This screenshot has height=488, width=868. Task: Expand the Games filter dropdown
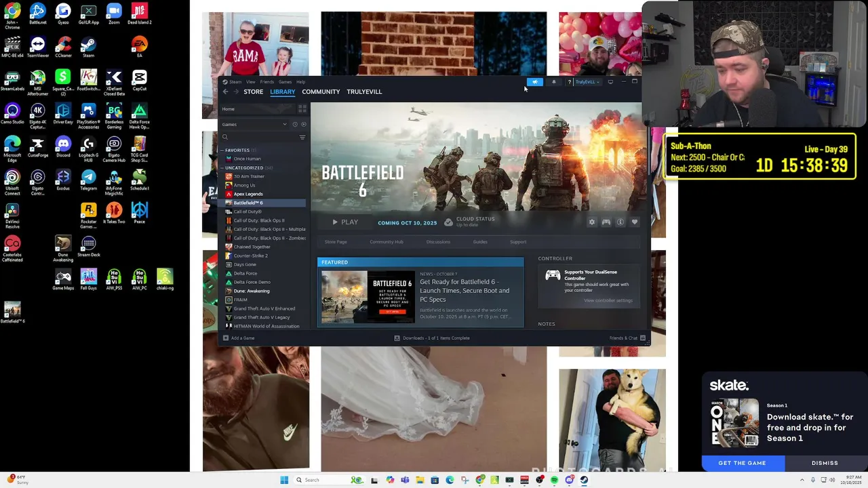254,124
